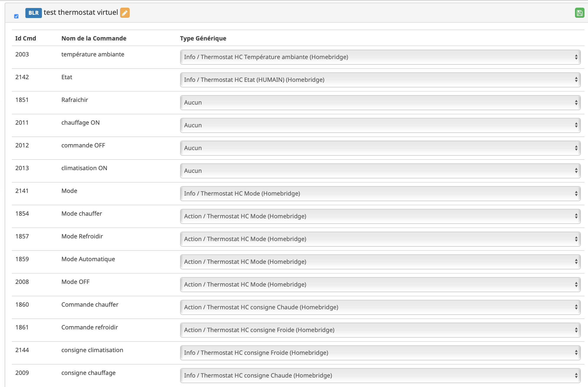
Task: Open generic type dropdown for Mode Refroidir
Action: pos(380,239)
